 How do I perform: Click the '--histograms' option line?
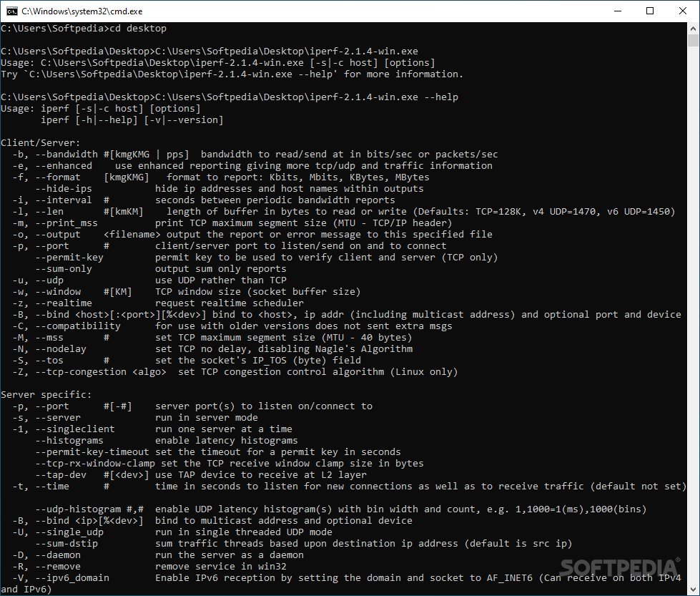click(x=167, y=441)
